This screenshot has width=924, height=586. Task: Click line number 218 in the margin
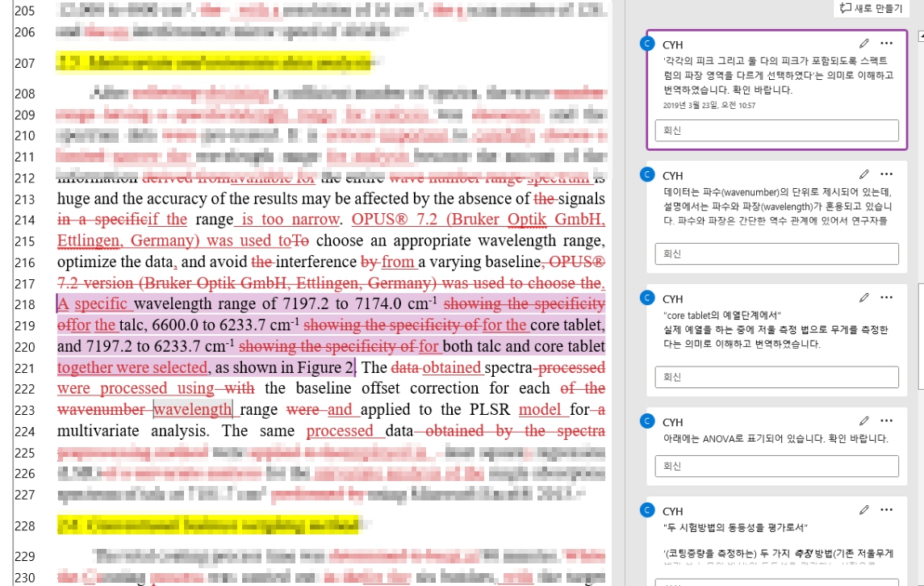coord(25,305)
